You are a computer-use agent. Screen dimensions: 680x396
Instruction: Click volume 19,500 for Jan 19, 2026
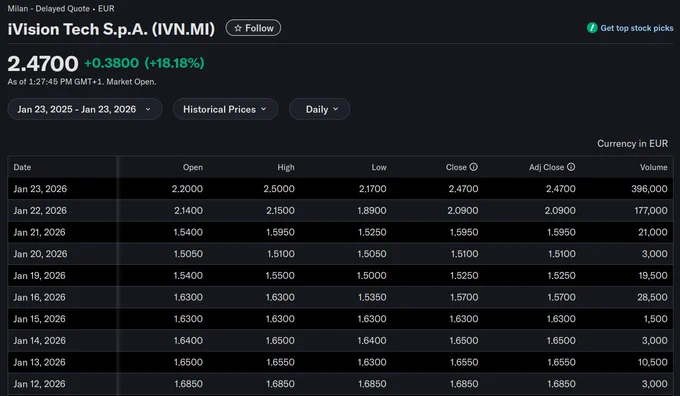(653, 275)
